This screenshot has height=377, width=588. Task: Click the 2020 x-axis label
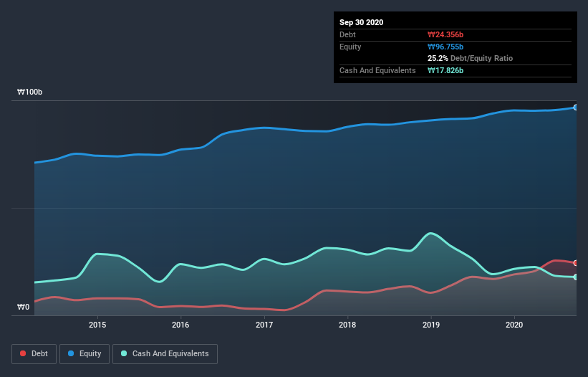click(x=514, y=325)
